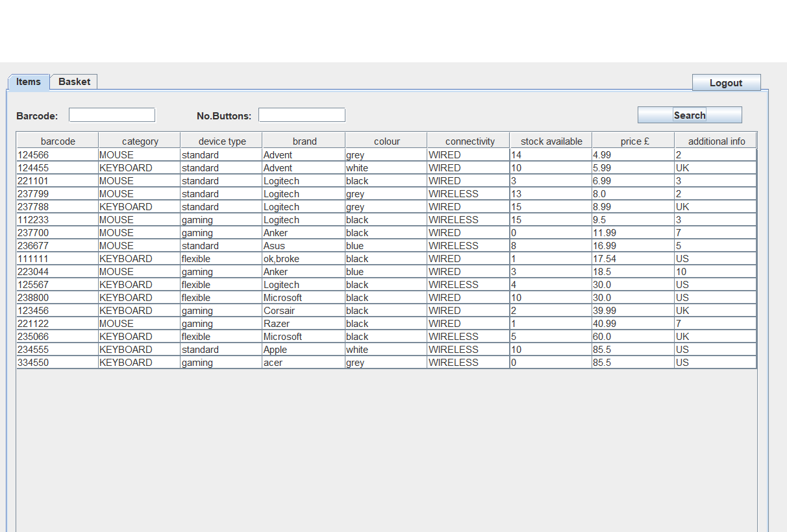The width and height of the screenshot is (787, 532).
Task: Click the price cell 8.99
Action: [x=633, y=207]
